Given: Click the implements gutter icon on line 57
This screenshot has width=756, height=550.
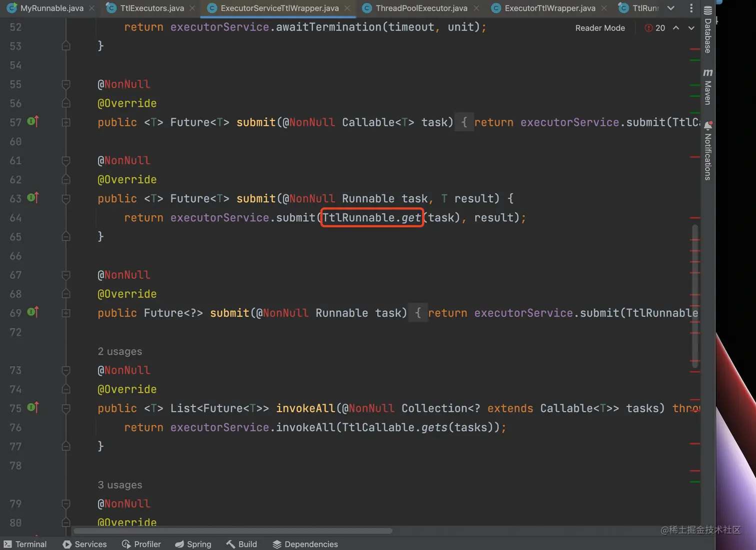Looking at the screenshot, I should [x=33, y=121].
